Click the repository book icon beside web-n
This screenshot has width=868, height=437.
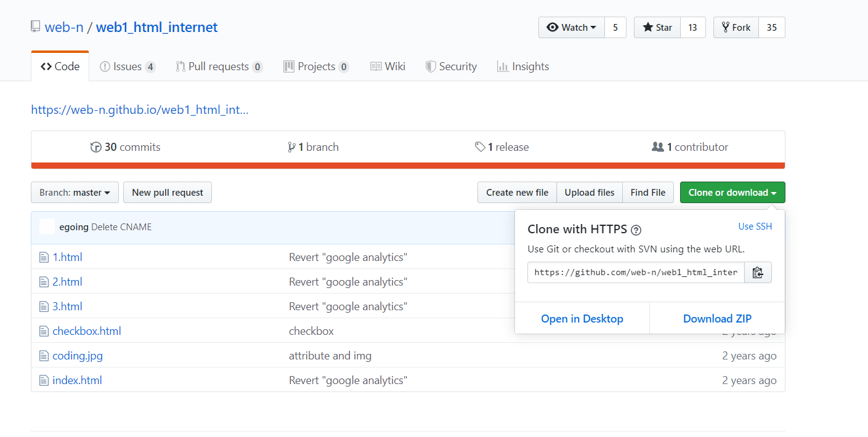[x=35, y=27]
